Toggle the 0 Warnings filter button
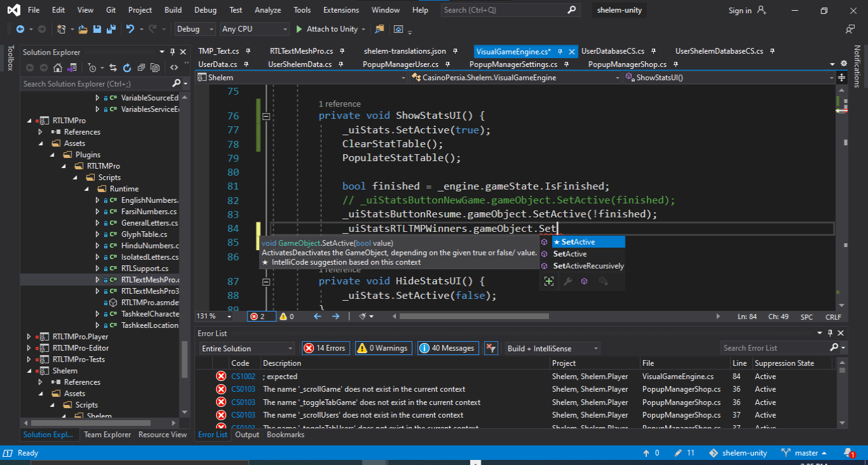 coord(383,348)
